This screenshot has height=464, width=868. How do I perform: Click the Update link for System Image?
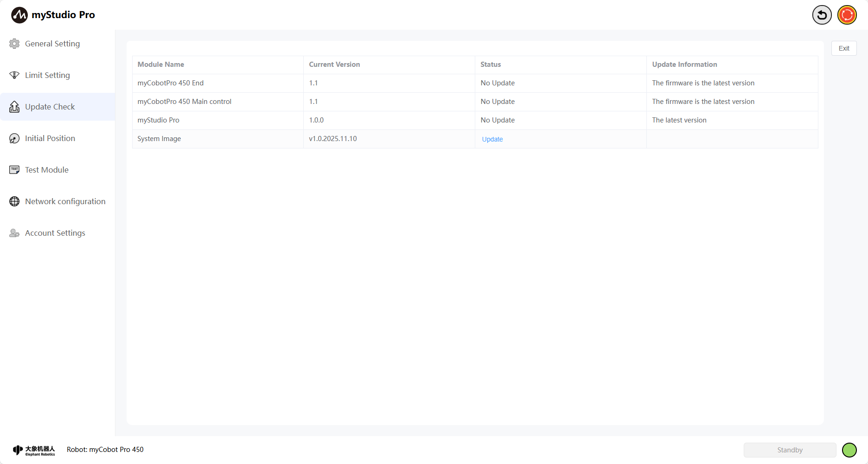(x=492, y=139)
